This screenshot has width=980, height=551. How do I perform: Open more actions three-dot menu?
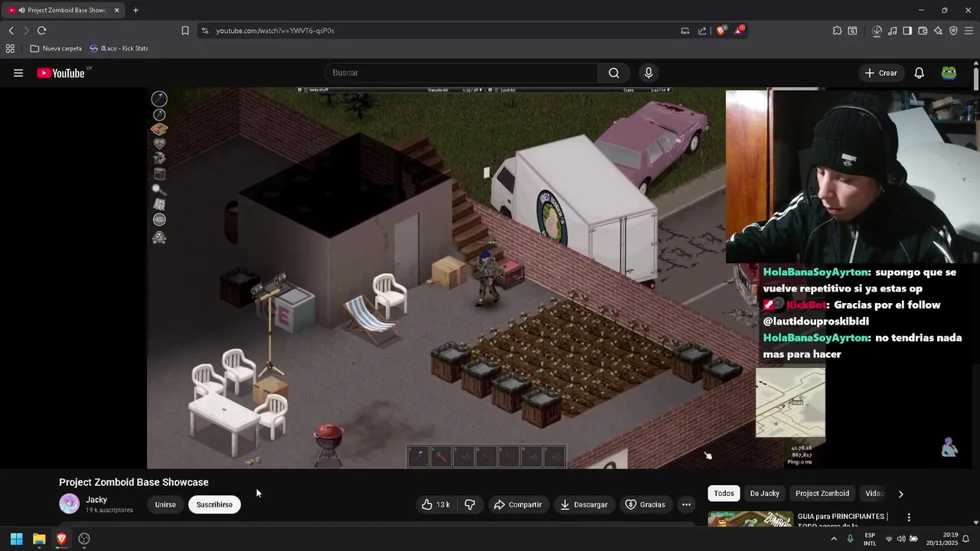point(686,504)
